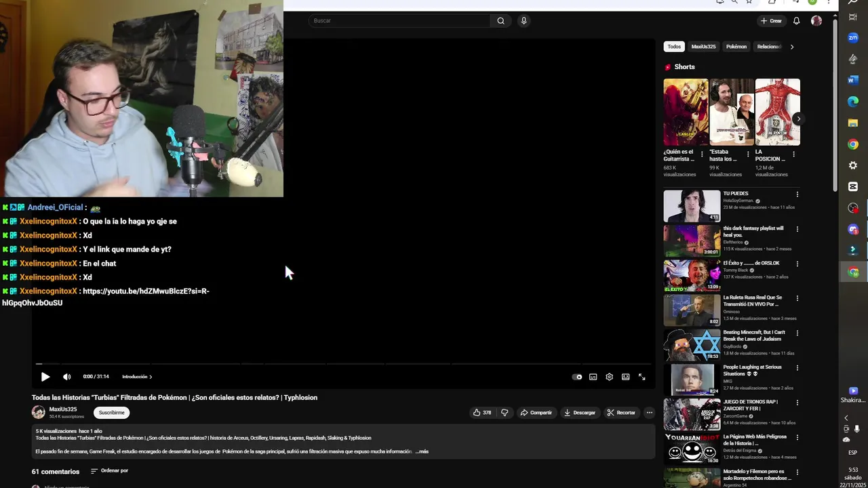868x488 pixels.
Task: Open the account avatar menu
Action: 816,21
